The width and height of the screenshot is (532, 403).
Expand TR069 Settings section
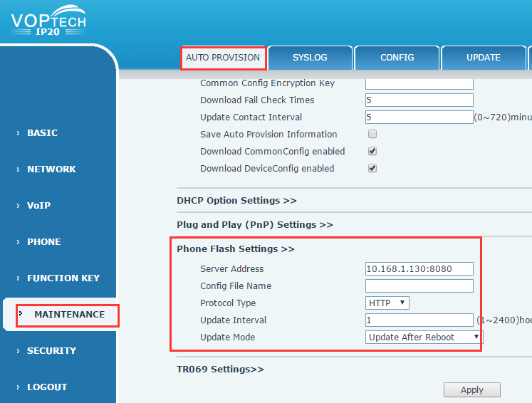tap(220, 369)
